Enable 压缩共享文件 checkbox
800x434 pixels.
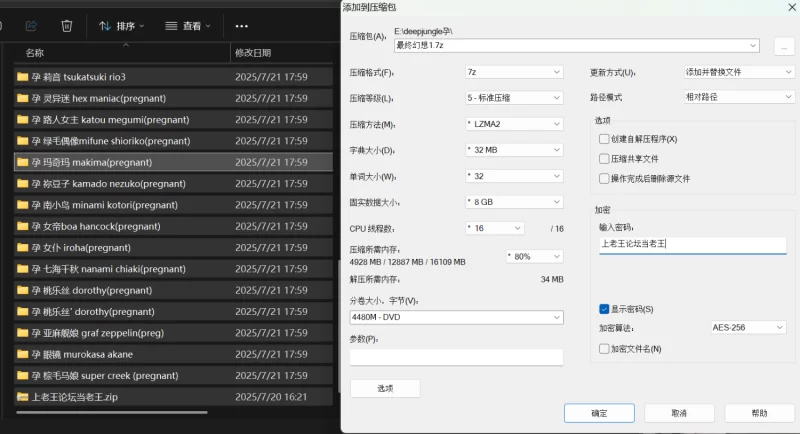pos(604,159)
